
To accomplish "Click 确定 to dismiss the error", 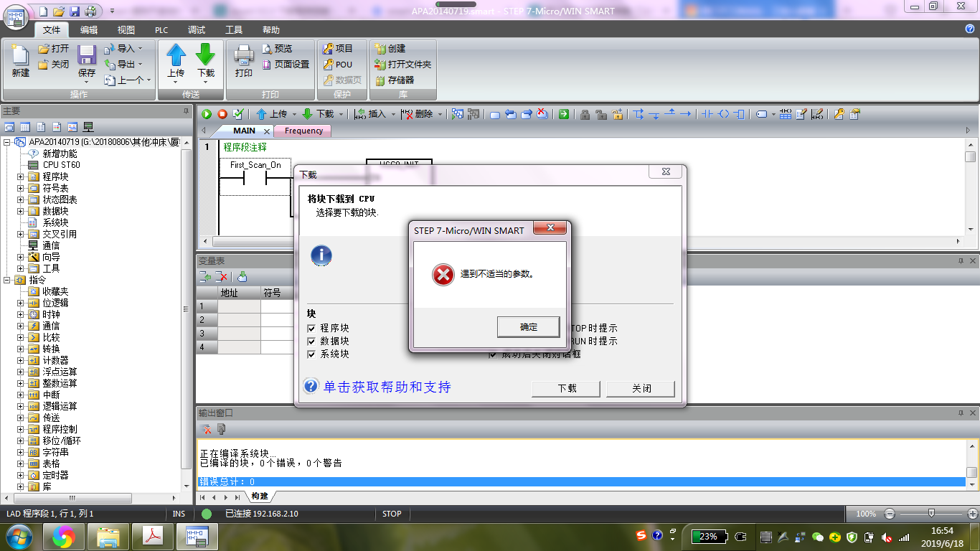I will point(528,327).
